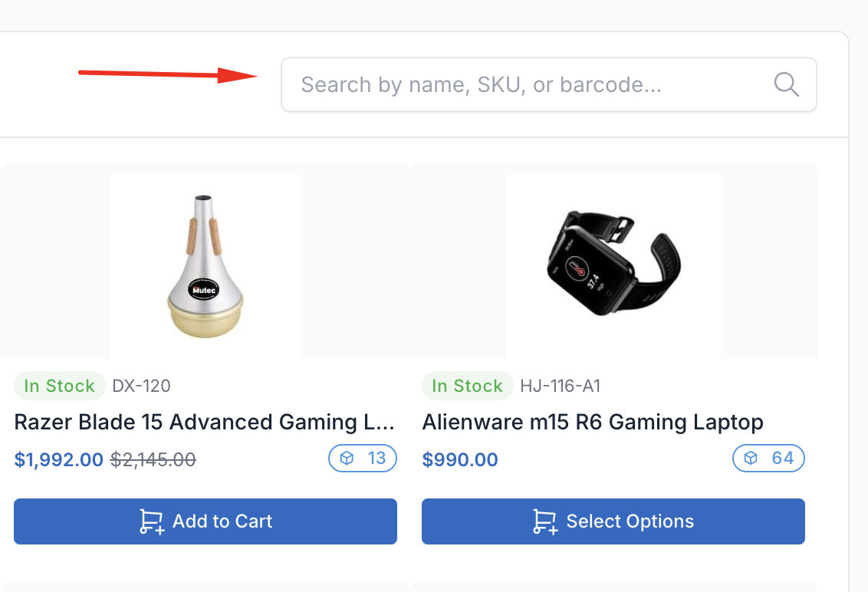The image size is (868, 592).
Task: Click the cart icon in Add to Cart
Action: [151, 522]
